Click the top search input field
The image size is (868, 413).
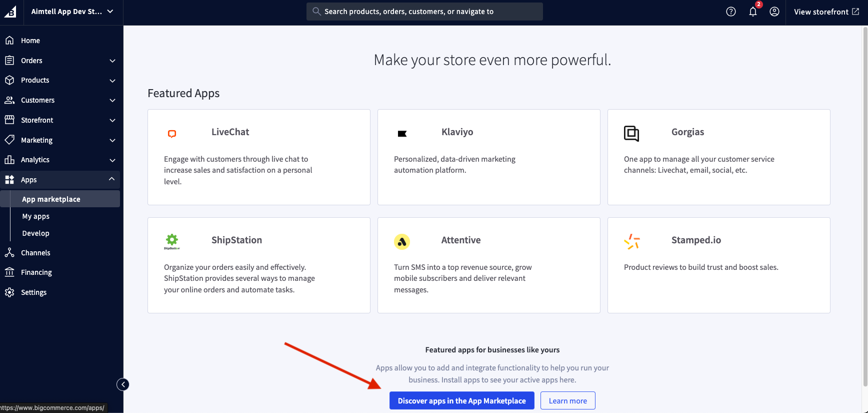[x=424, y=12]
